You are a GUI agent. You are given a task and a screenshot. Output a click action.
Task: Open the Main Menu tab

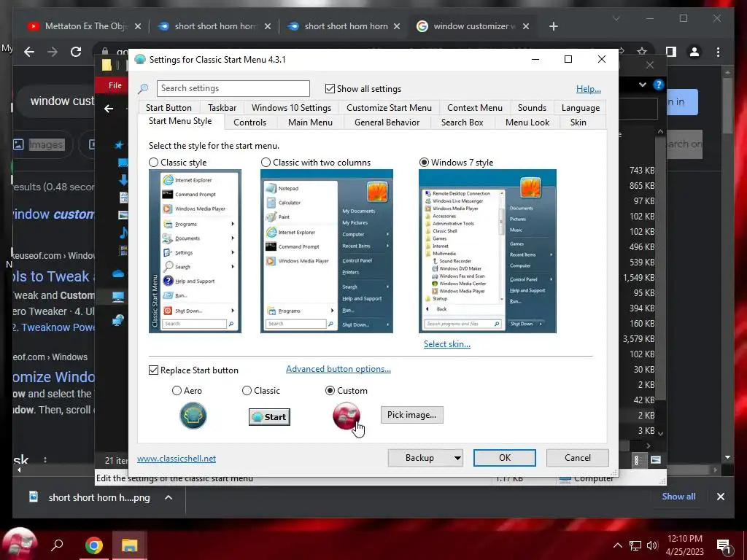(x=310, y=122)
